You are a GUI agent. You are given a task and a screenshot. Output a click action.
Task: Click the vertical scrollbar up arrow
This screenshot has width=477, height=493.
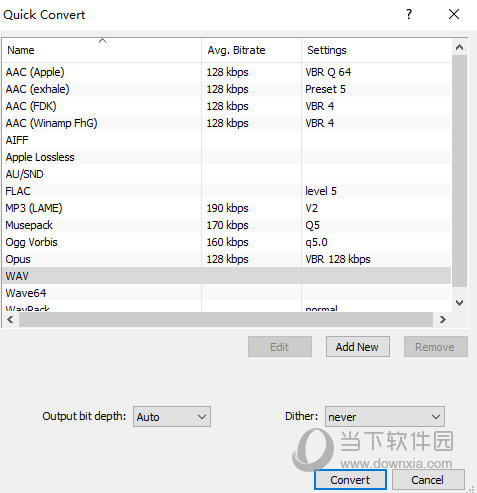tap(459, 47)
